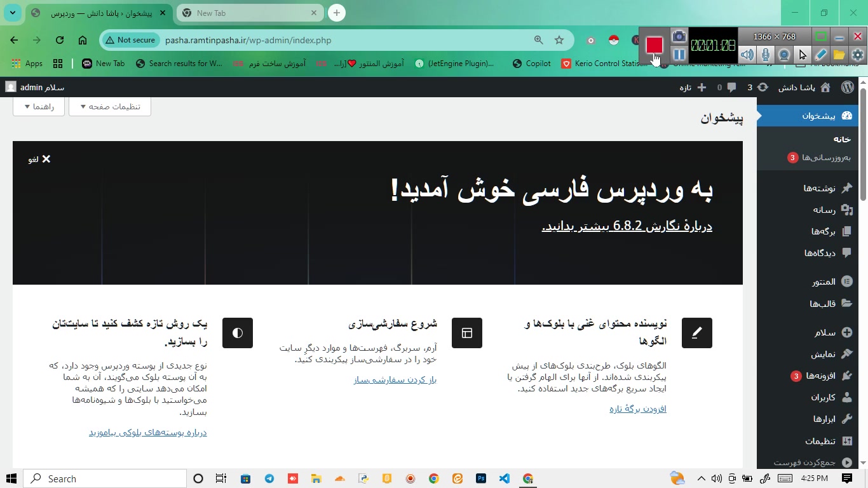This screenshot has width=868, height=488.
Task: Open a new browser tab with plus
Action: pyautogui.click(x=337, y=13)
